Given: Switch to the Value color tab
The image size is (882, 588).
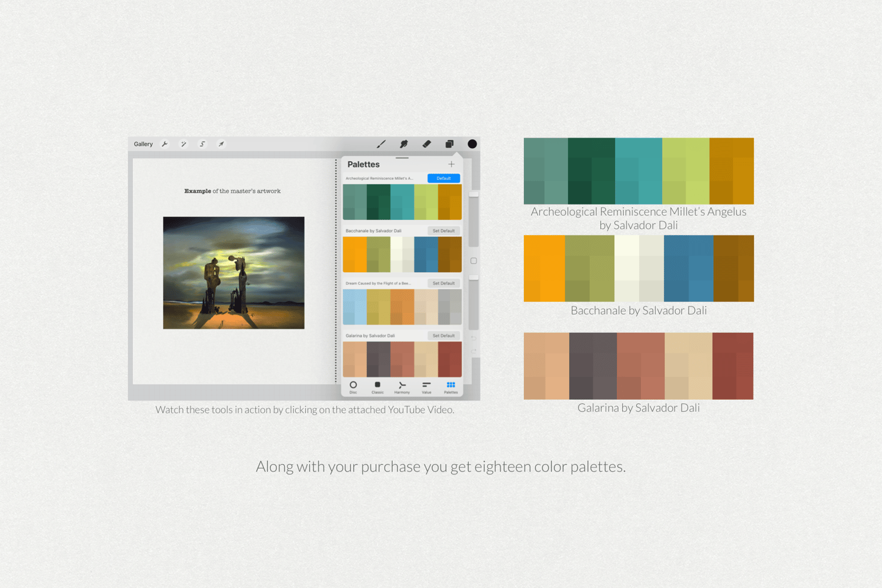Looking at the screenshot, I should pyautogui.click(x=426, y=387).
